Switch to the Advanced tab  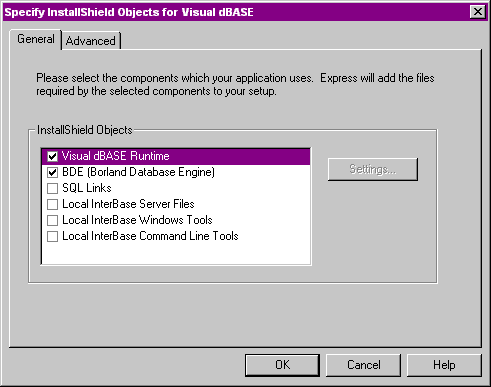coord(91,41)
